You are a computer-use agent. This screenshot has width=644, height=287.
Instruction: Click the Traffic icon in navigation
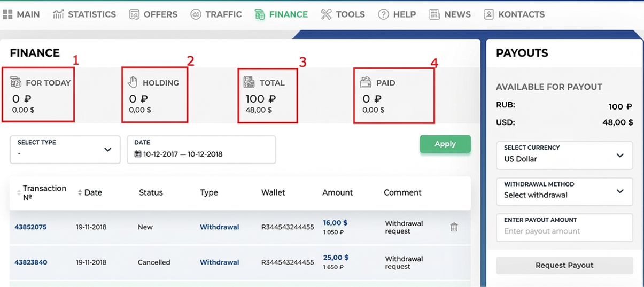tap(196, 14)
